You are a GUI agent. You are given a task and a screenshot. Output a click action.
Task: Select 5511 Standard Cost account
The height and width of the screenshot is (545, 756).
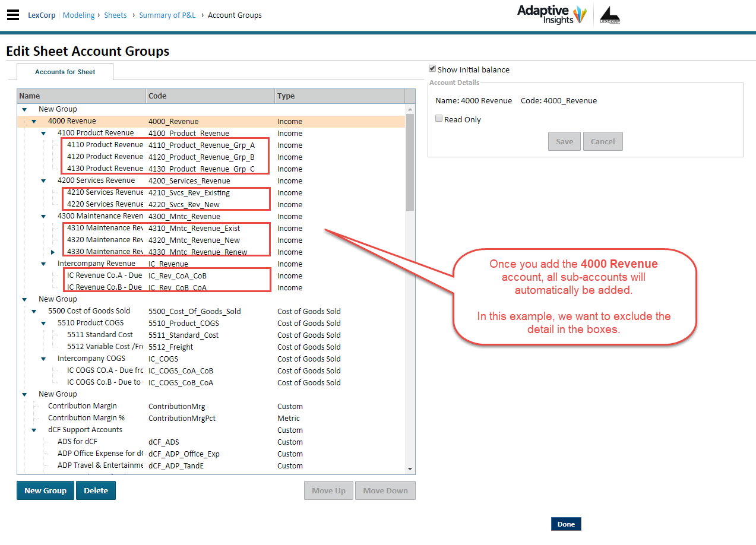point(211,335)
